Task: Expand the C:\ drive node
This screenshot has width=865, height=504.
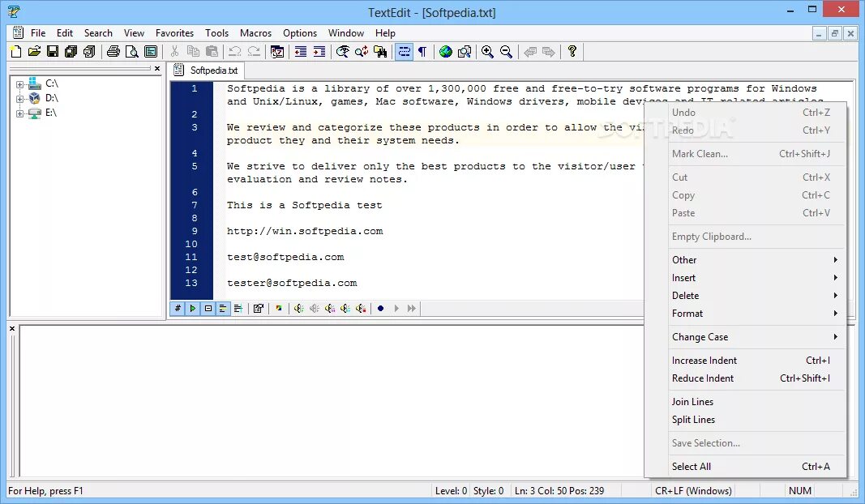Action: [19, 84]
